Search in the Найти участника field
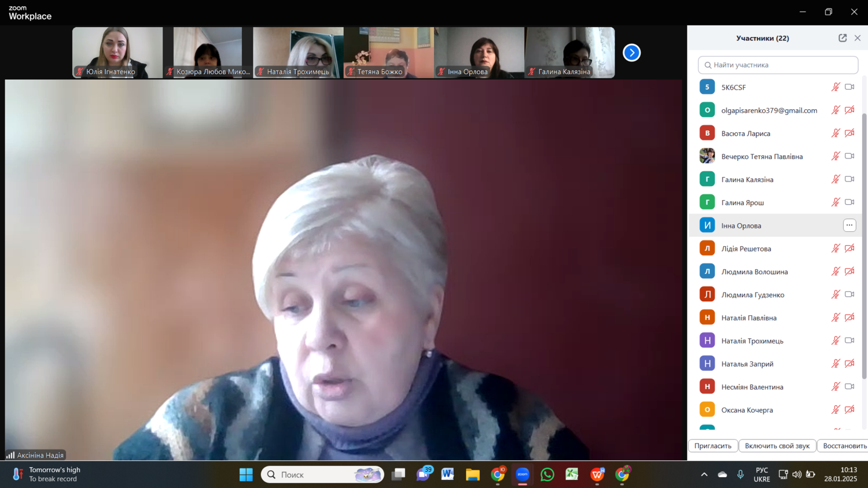This screenshot has height=488, width=868. tap(778, 65)
